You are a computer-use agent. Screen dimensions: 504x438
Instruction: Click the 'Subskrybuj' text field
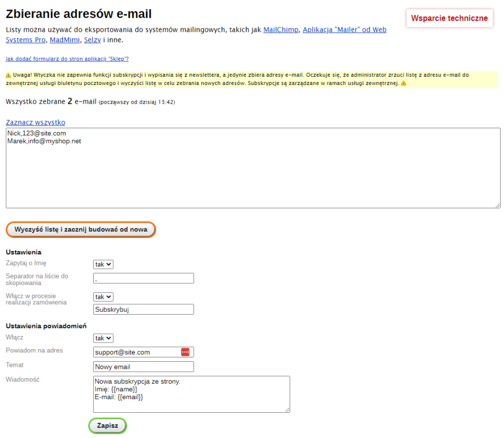click(x=144, y=309)
